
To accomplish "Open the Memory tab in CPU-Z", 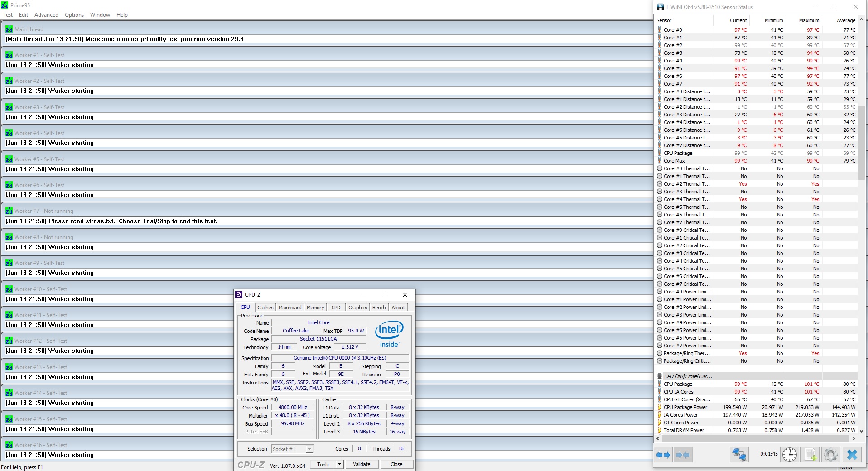I will (x=315, y=308).
